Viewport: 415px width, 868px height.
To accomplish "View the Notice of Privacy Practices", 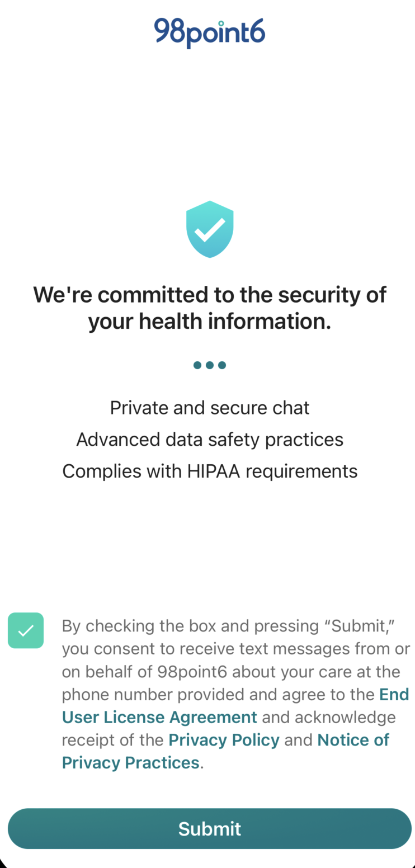I will [x=225, y=751].
